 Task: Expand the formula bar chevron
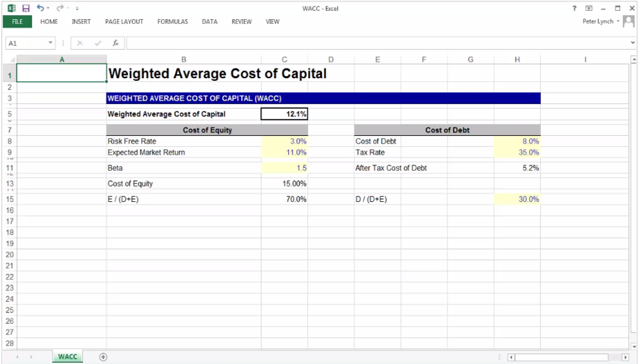point(633,42)
